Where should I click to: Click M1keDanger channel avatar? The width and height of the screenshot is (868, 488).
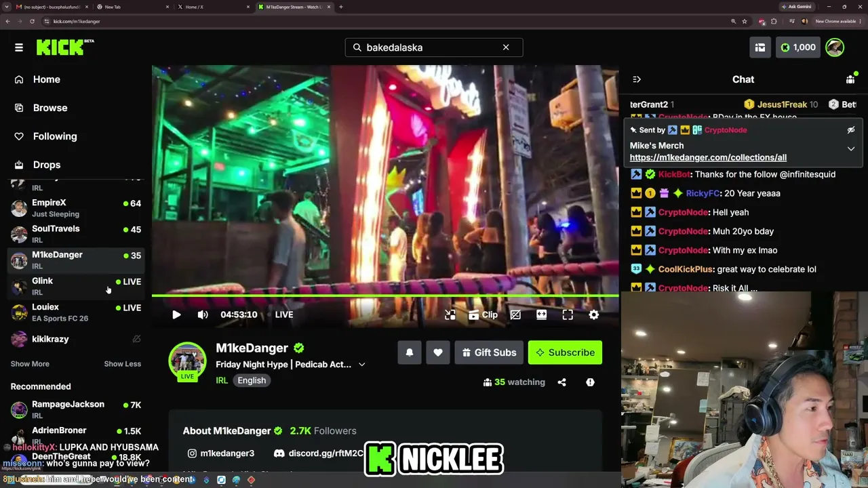pos(187,362)
